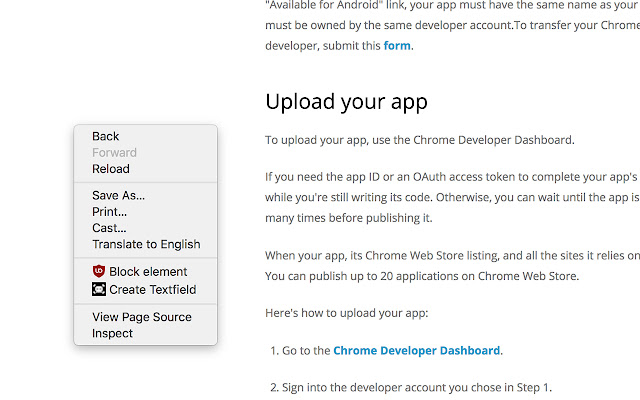The image size is (640, 400).
Task: Click 'must be owned by the same developer account' line
Action: click(452, 25)
